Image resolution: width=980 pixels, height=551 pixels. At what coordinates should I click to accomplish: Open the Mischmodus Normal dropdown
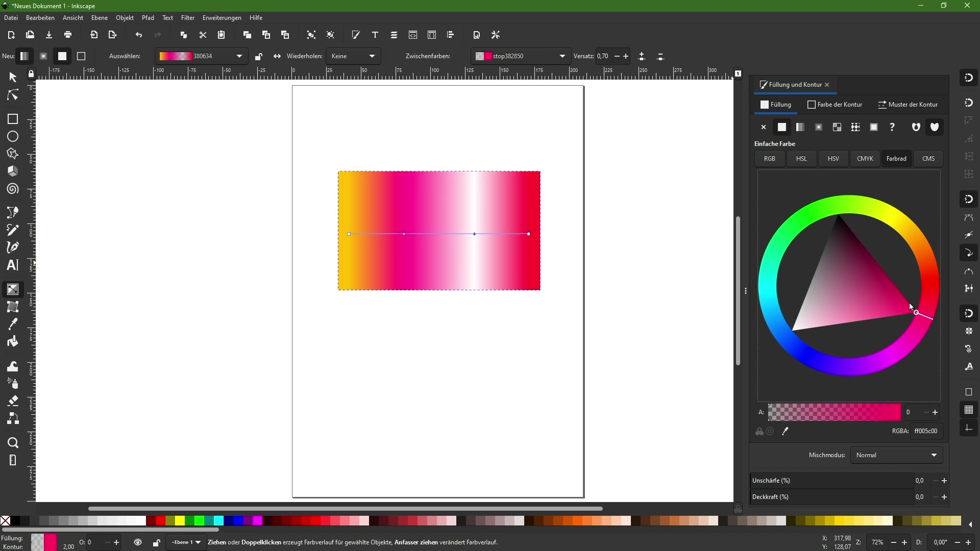coord(896,455)
